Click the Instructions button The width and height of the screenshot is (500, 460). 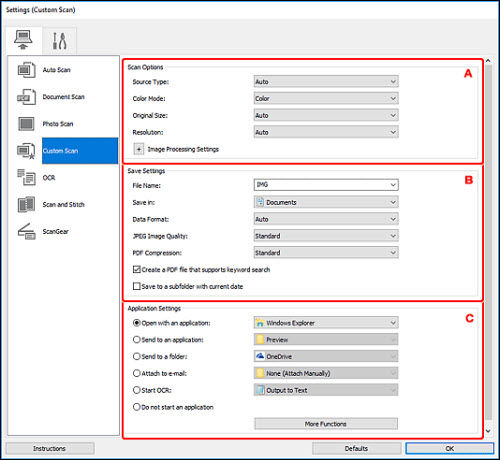[x=50, y=448]
